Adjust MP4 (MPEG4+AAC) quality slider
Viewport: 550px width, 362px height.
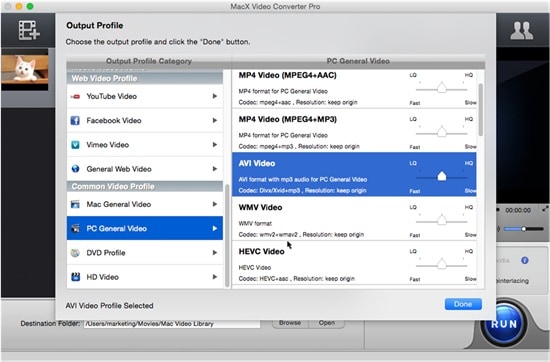442,88
